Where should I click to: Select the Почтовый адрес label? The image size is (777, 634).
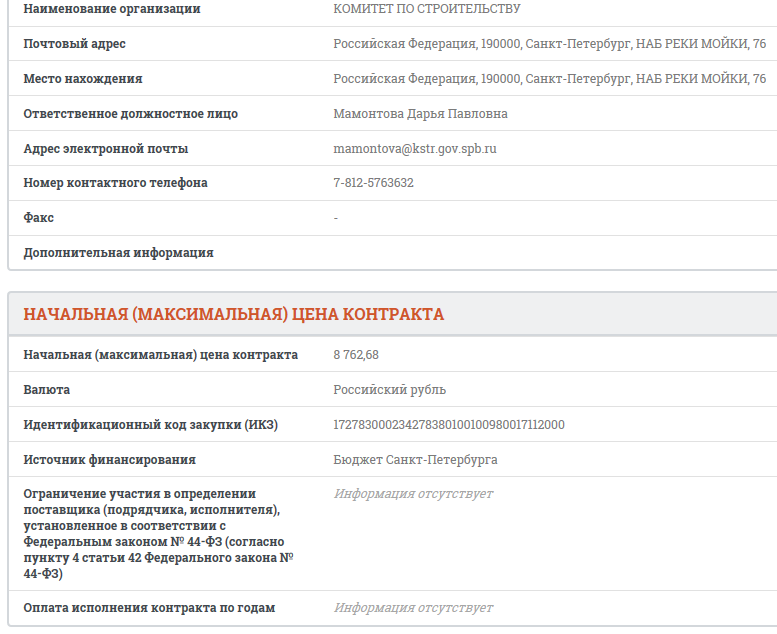coord(74,44)
